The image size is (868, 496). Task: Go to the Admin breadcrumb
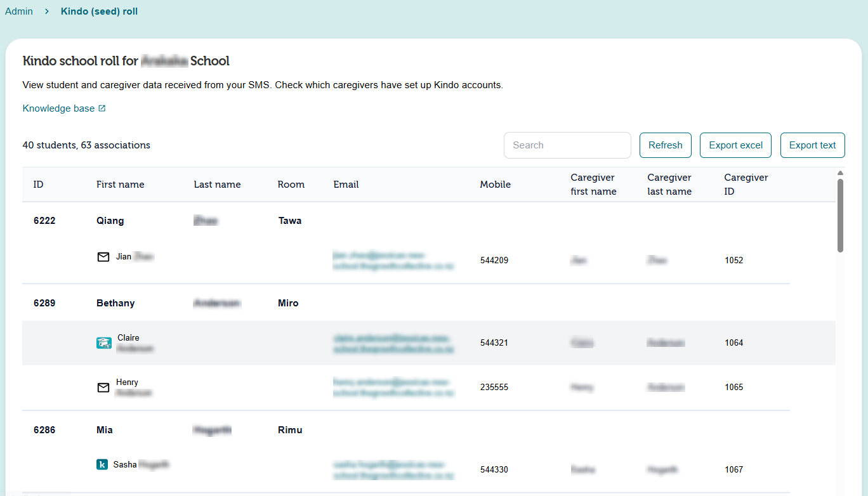tap(19, 11)
